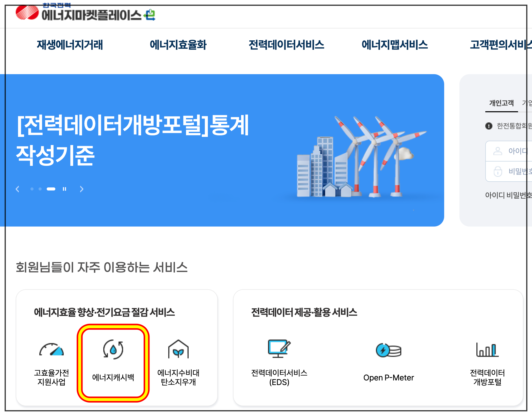Image resolution: width=532 pixels, height=416 pixels.
Task: Open the 전력데이터 개방포털 bar-chart icon
Action: (x=487, y=350)
